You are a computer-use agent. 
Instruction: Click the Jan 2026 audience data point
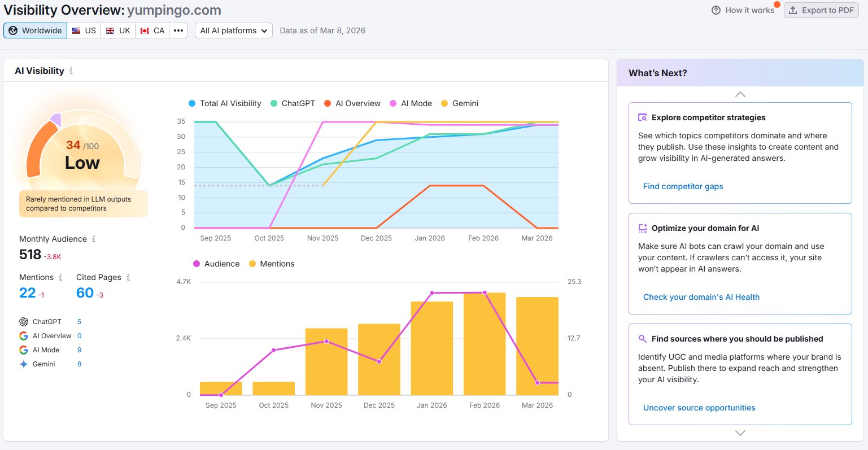tap(432, 292)
